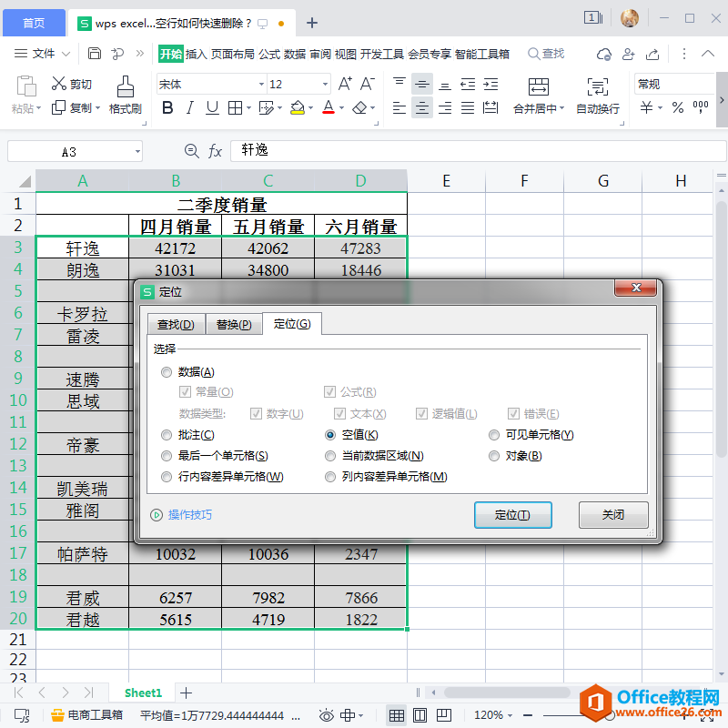This screenshot has height=728, width=728.
Task: Toggle Italic formatting
Action: 189,108
